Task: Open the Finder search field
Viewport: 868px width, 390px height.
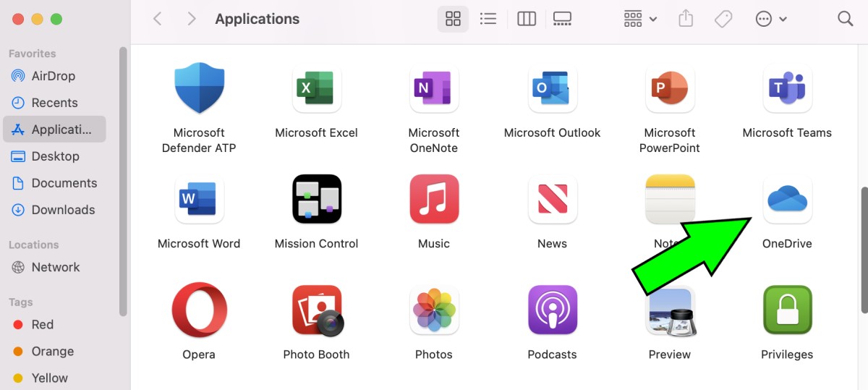Action: click(x=845, y=19)
